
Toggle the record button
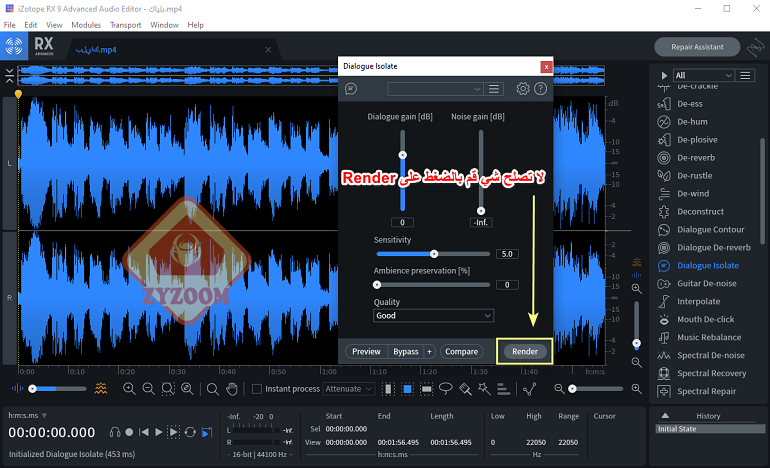pyautogui.click(x=129, y=432)
